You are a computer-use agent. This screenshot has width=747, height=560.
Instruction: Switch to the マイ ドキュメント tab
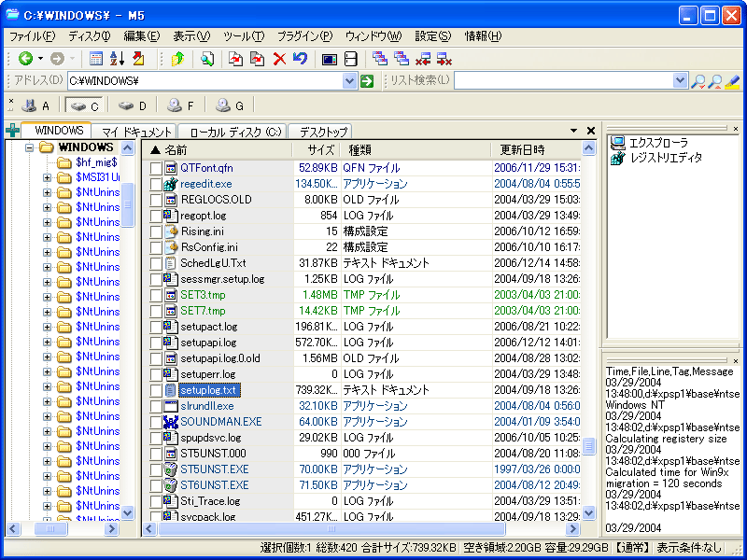(134, 132)
